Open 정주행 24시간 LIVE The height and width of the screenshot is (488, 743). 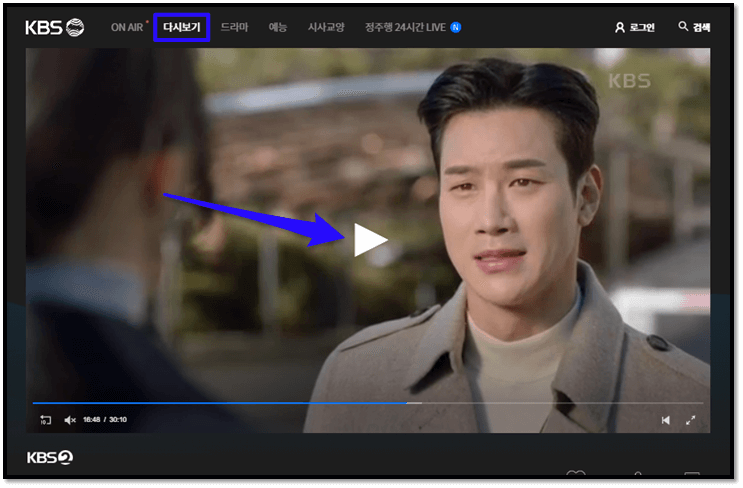click(x=406, y=27)
